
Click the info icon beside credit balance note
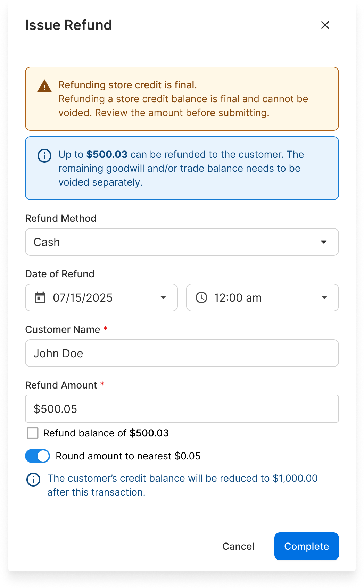pos(33,480)
